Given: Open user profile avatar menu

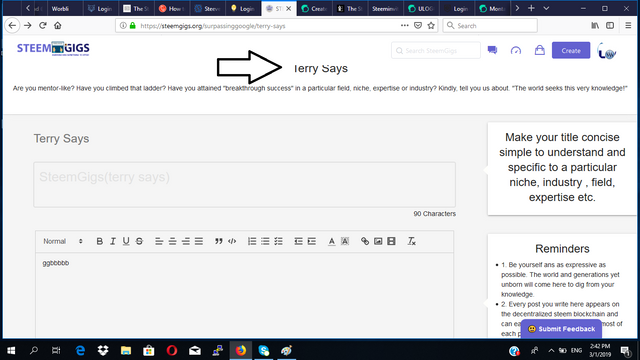Looking at the screenshot, I should point(607,51).
